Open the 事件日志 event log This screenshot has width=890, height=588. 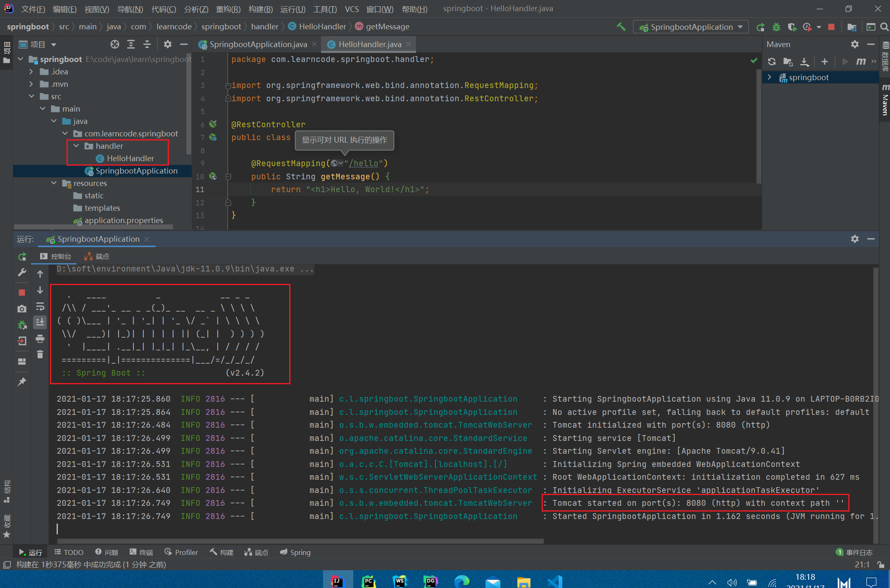(x=854, y=552)
